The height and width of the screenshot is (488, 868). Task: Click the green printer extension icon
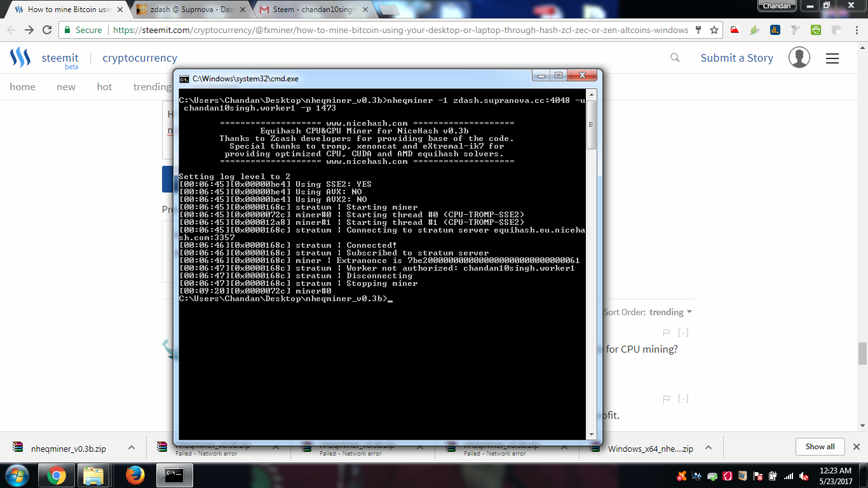click(816, 30)
